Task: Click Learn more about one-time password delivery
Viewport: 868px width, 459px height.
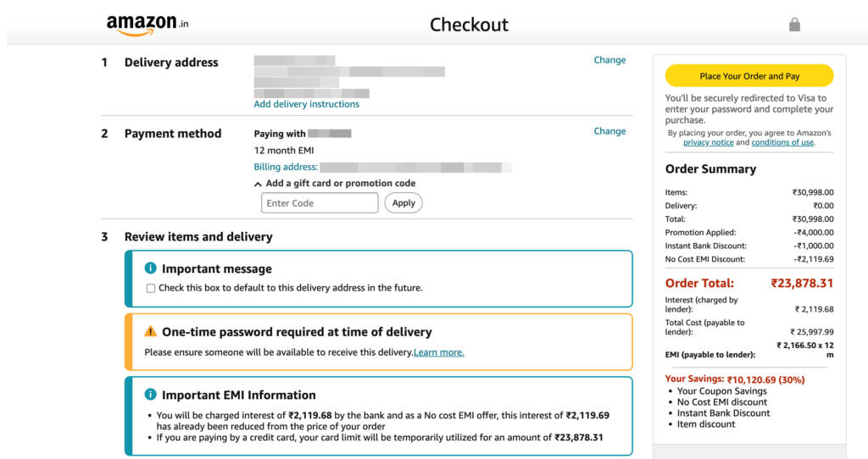Action: pos(438,352)
